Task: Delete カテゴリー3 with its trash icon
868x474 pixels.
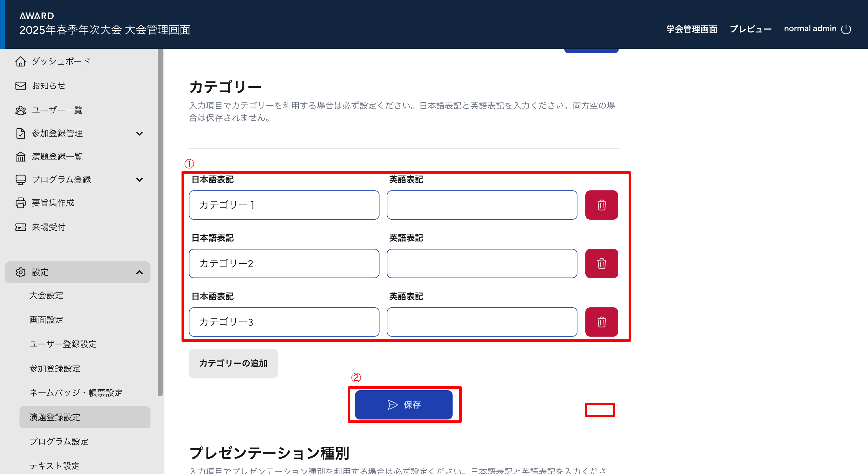Action: pos(601,322)
